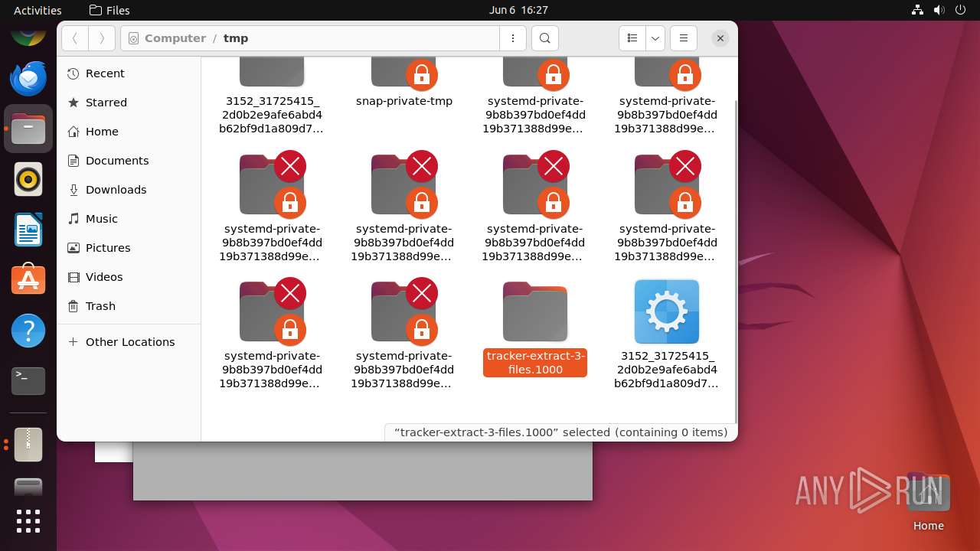Launch Thunderbird from the dock

coord(28,78)
